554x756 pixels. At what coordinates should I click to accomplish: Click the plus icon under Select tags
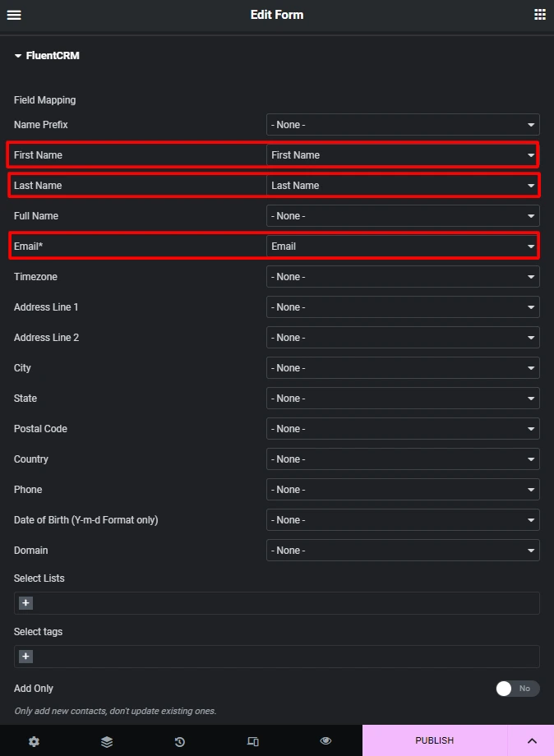(26, 657)
